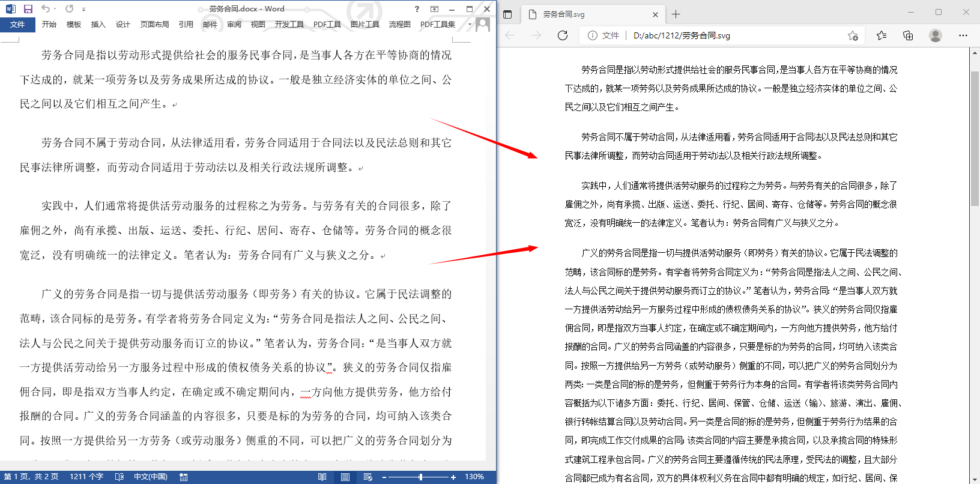Open the 插入 ribbon tab
This screenshot has height=484, width=980.
pos(98,25)
